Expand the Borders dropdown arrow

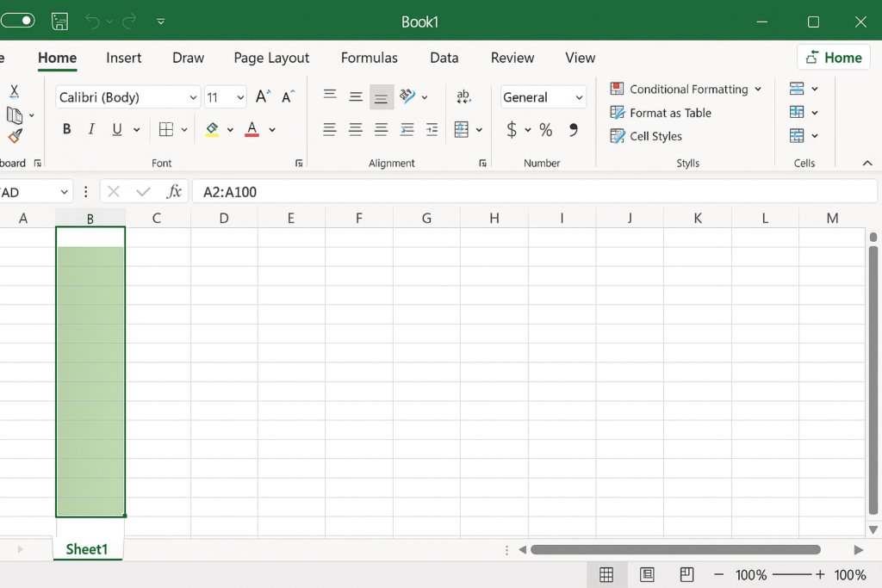[184, 130]
